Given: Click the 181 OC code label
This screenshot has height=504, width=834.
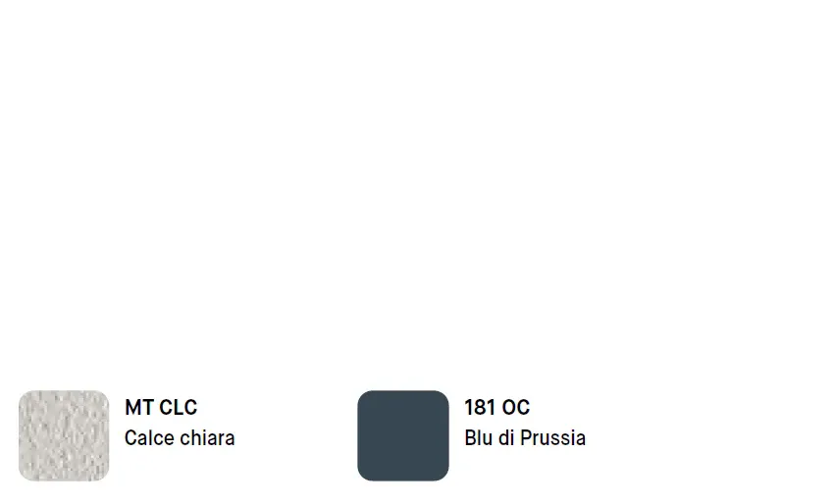Looking at the screenshot, I should [496, 408].
